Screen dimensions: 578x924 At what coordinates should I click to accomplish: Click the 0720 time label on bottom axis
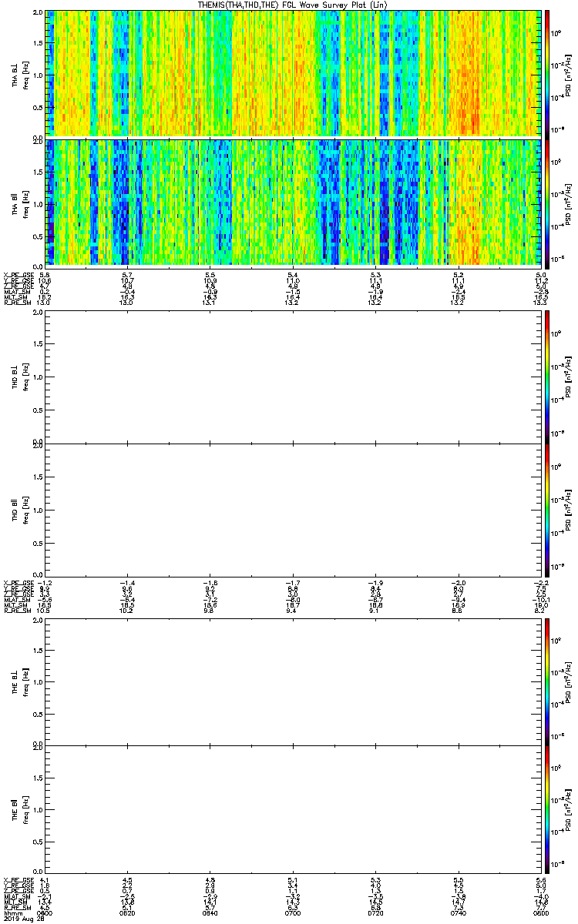376,912
